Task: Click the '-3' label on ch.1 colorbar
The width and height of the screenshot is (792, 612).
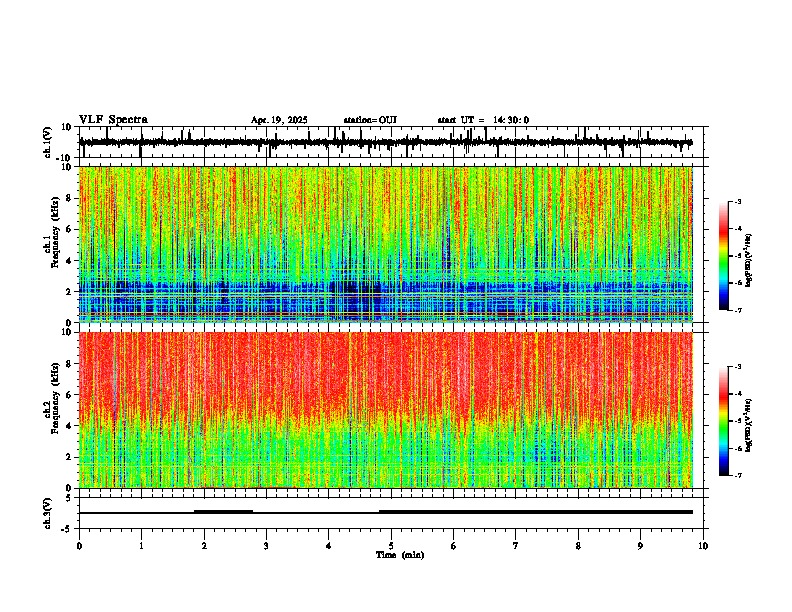Action: (x=738, y=201)
